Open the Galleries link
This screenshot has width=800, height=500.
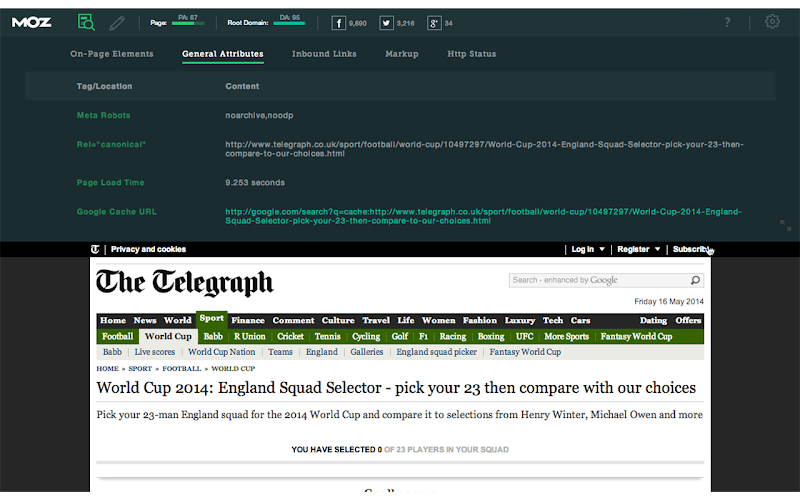pyautogui.click(x=366, y=352)
